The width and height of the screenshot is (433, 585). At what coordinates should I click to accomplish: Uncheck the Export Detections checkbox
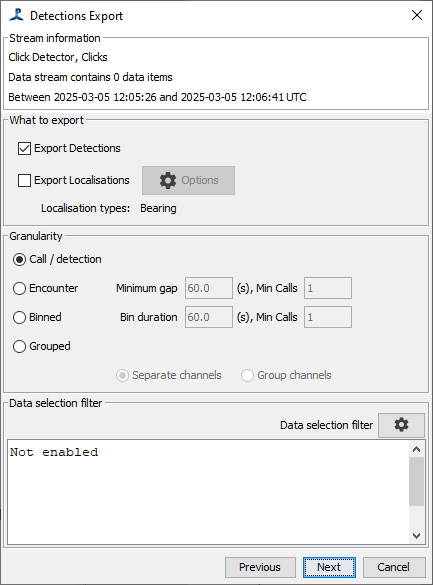click(x=25, y=148)
